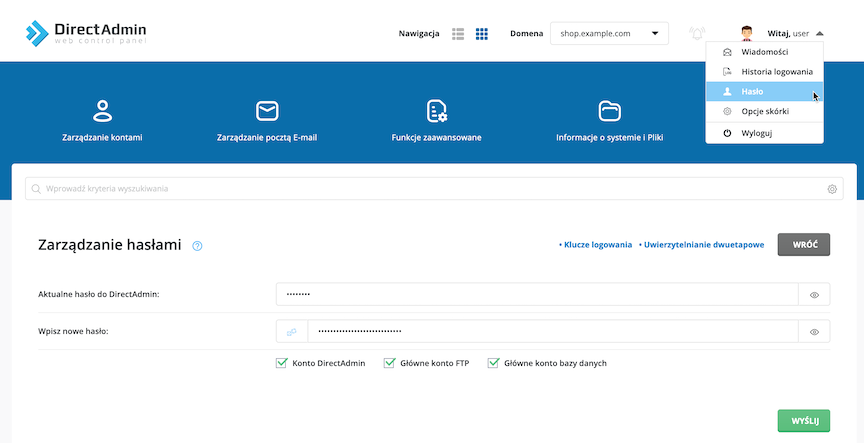Click the Historia logowania log icon
Image resolution: width=864 pixels, height=443 pixels.
(x=727, y=72)
